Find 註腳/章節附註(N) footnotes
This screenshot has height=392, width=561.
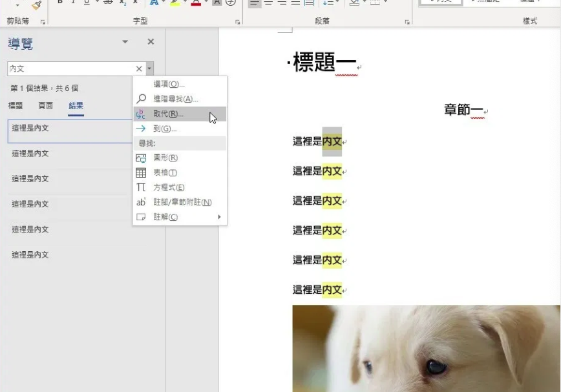point(180,202)
